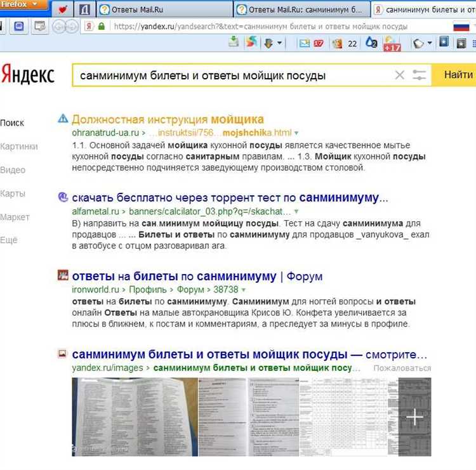Open the third image thumbnail of a test sheet
Viewport: 476px width, 470px height.
click(x=273, y=417)
